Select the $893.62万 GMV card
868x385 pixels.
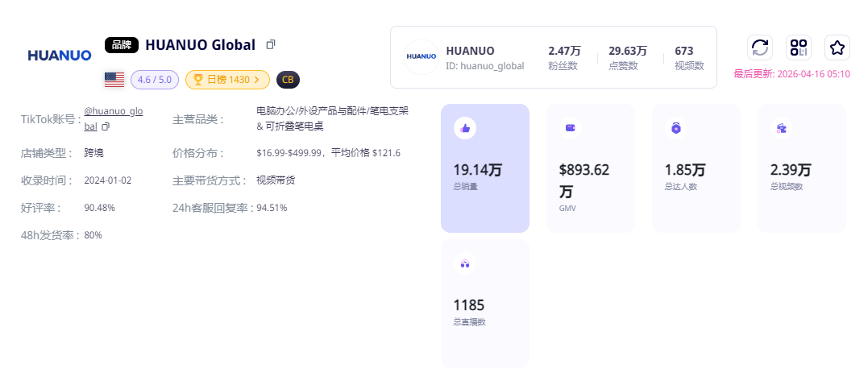(590, 168)
